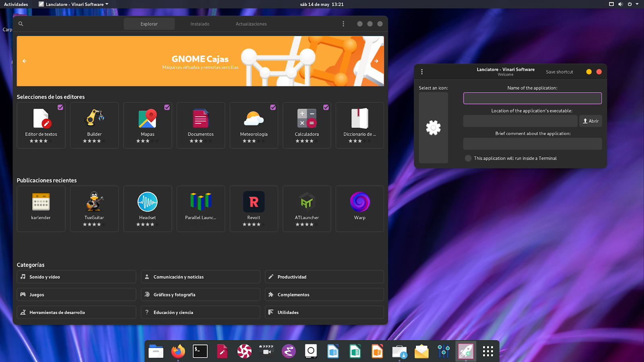Choose an icon via the gear placeholder
Image resolution: width=644 pixels, height=362 pixels.
pyautogui.click(x=433, y=128)
